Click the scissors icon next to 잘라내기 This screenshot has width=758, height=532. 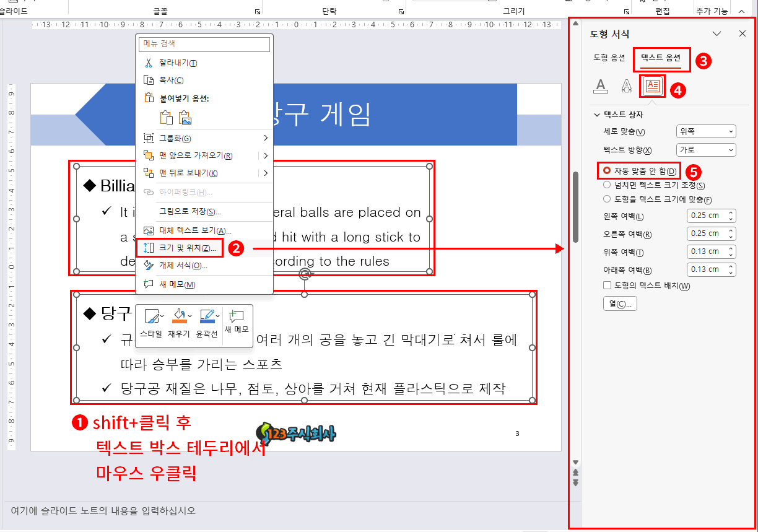tap(148, 63)
